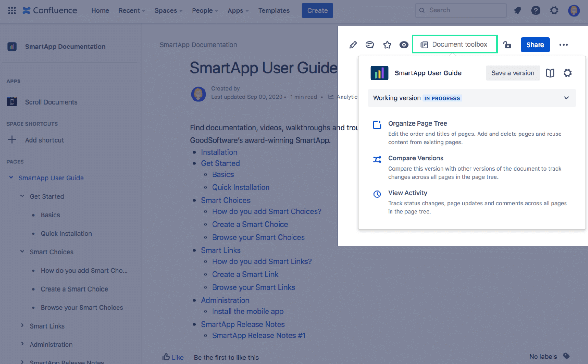The height and width of the screenshot is (364, 588).
Task: Open document settings gear in toolbox panel
Action: [x=568, y=73]
